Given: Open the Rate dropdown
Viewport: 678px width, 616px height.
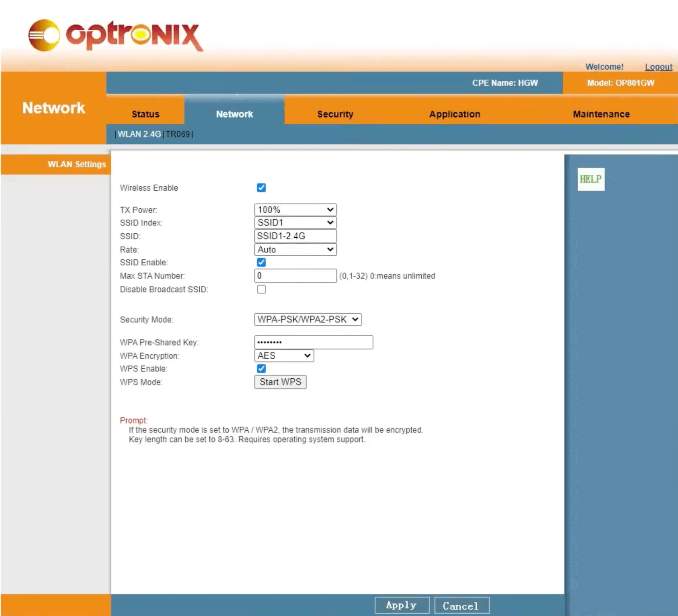Looking at the screenshot, I should click(x=295, y=249).
